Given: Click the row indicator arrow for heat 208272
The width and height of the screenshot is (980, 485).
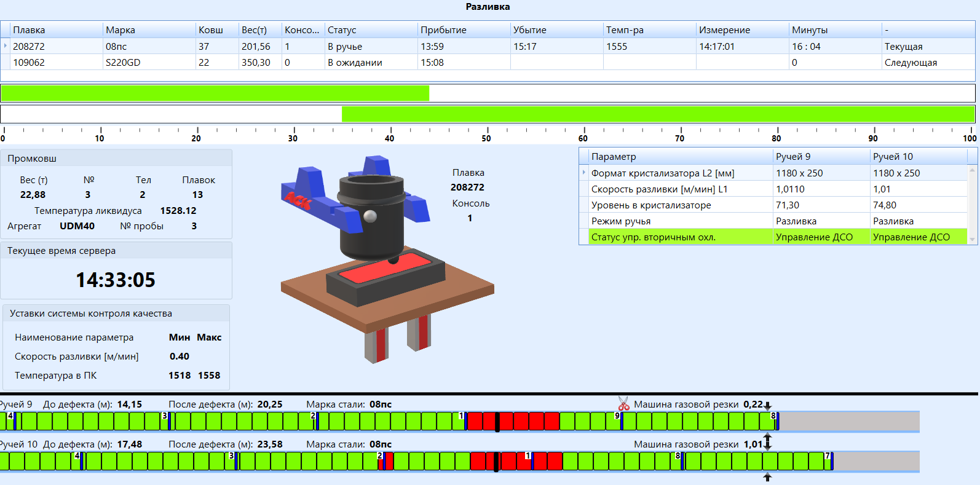Looking at the screenshot, I should pos(6,46).
